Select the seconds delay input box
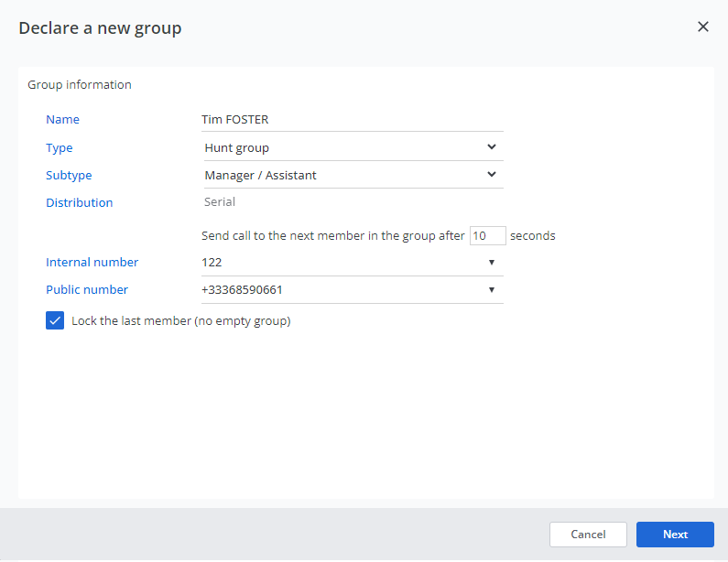 pyautogui.click(x=487, y=235)
